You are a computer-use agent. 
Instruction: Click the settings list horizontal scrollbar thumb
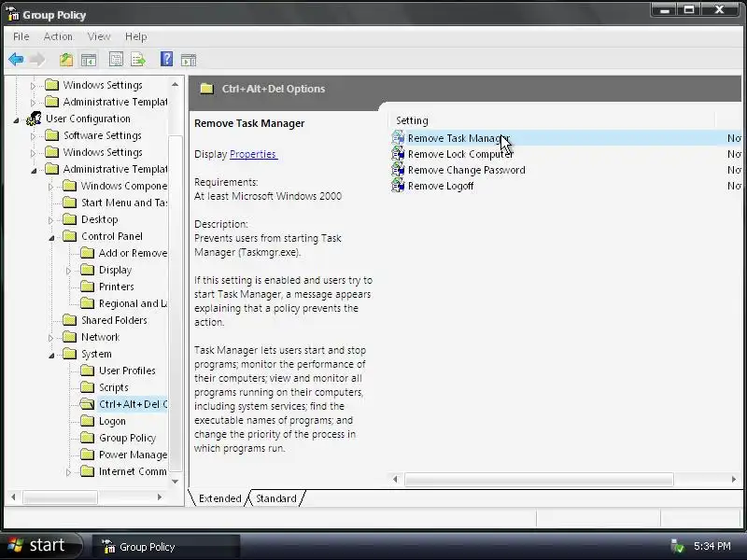539,479
